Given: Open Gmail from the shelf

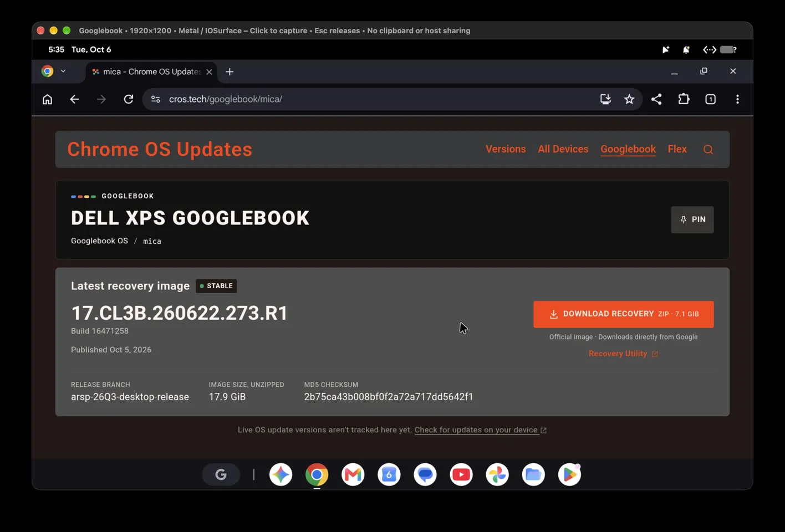Looking at the screenshot, I should click(x=353, y=474).
